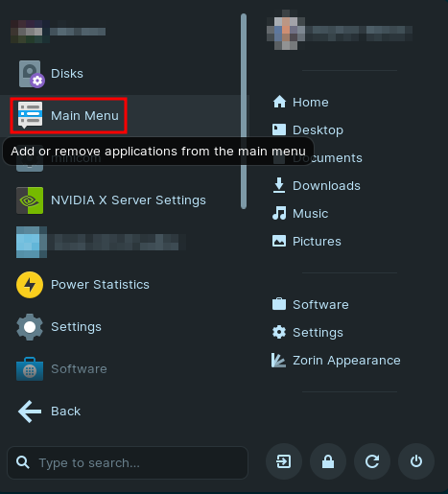The height and width of the screenshot is (494, 448).
Task: Click the log out icon button
Action: pos(284,461)
